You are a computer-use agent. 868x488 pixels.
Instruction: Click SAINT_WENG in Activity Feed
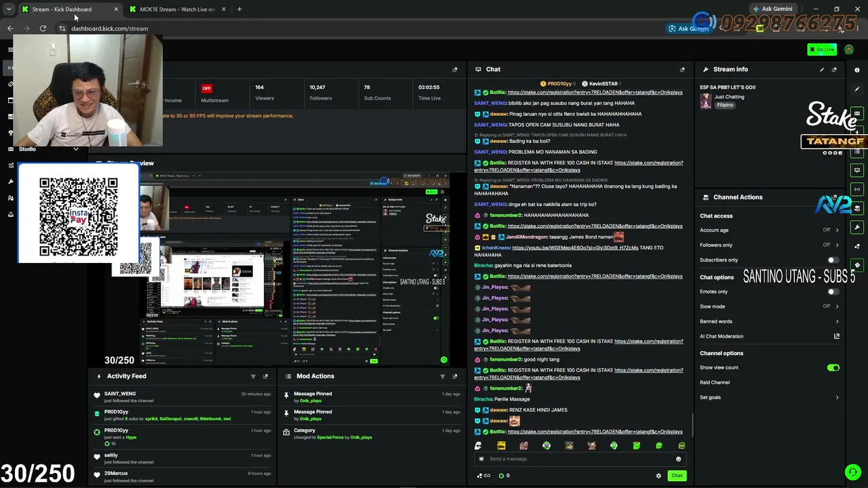tap(120, 394)
